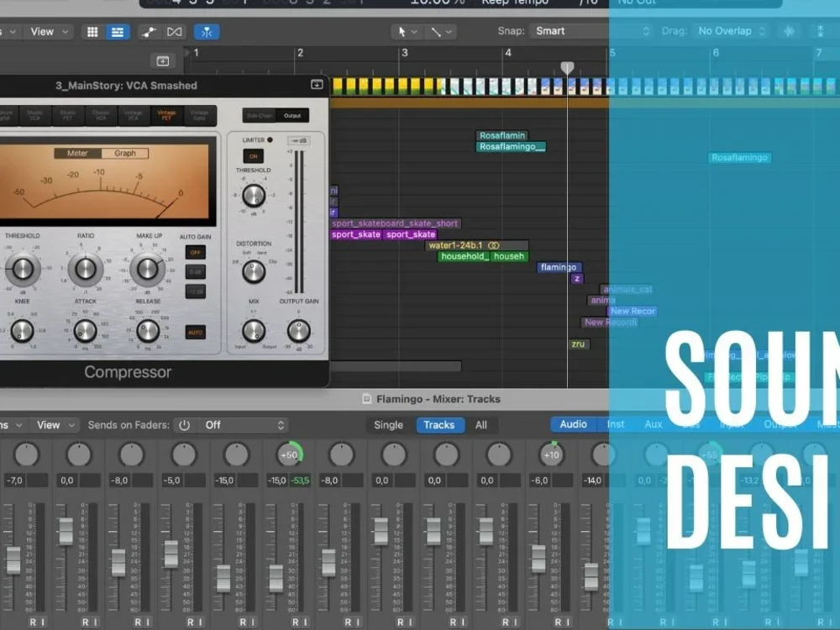
Task: Open the View menu in tracks toolbar
Action: coord(50,32)
